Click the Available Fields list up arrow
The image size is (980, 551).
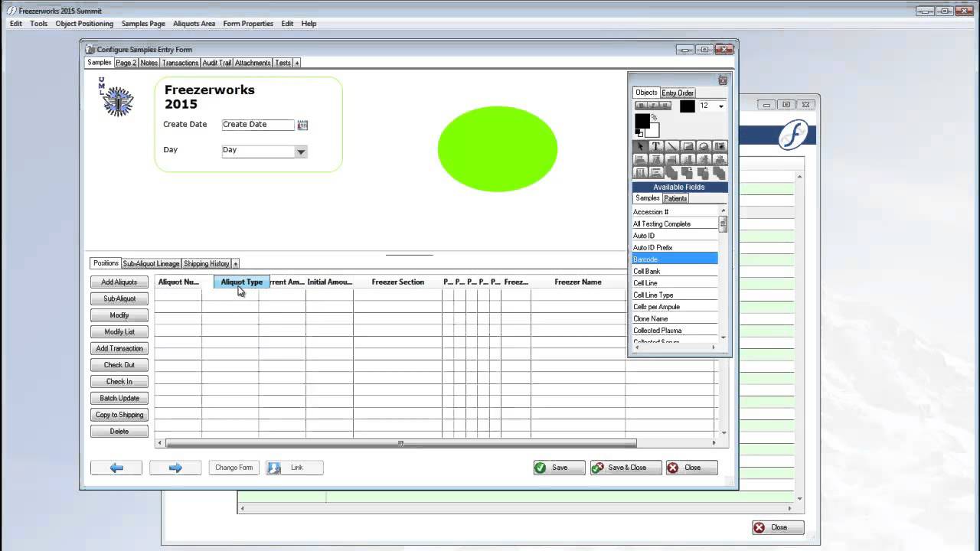[723, 211]
